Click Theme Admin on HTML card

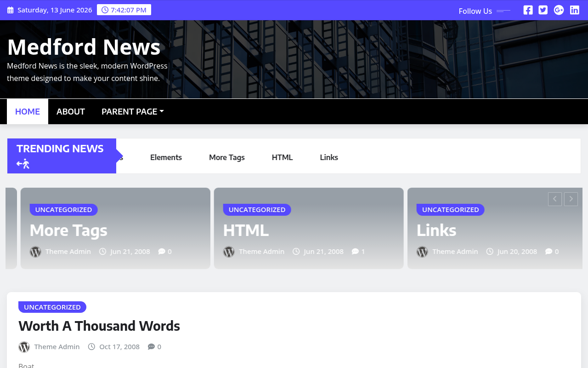[261, 252]
